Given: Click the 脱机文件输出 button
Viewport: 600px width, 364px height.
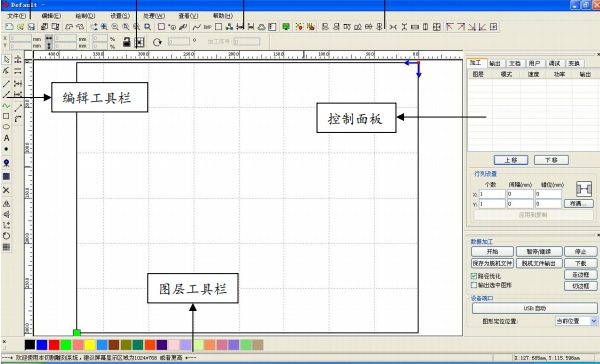Looking at the screenshot, I should coord(540,263).
